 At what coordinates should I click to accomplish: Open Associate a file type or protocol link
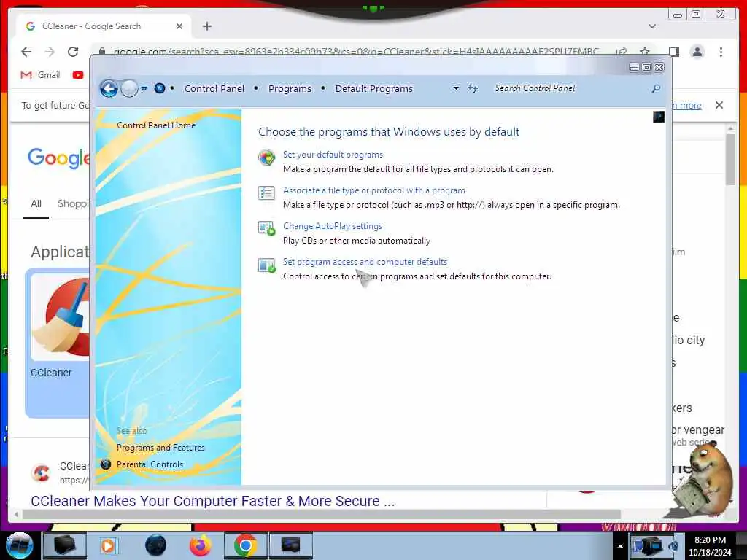(374, 190)
